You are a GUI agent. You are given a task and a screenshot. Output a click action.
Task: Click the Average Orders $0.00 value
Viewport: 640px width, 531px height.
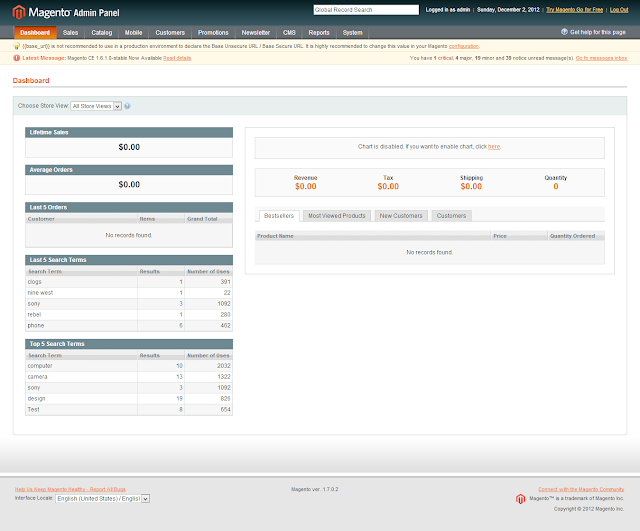(129, 184)
